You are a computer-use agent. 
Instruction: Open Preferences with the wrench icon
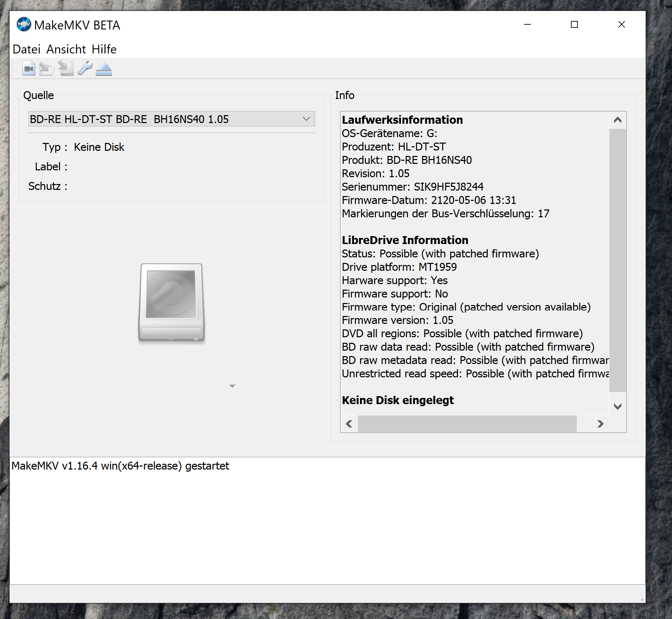pos(85,68)
